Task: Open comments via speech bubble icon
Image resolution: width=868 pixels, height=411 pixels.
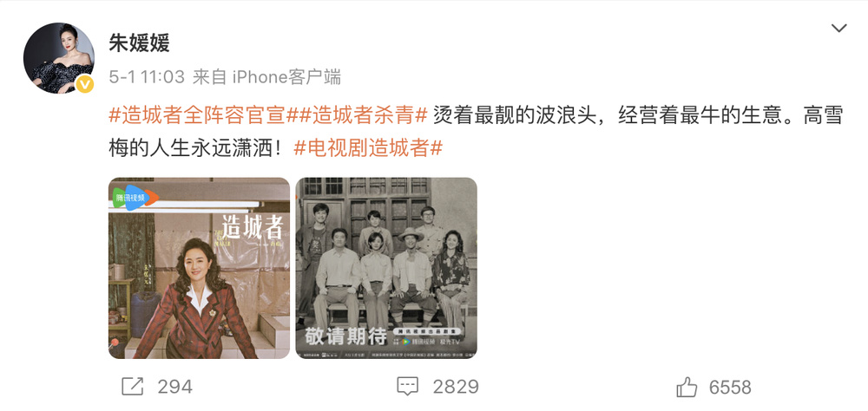Action: (x=407, y=387)
